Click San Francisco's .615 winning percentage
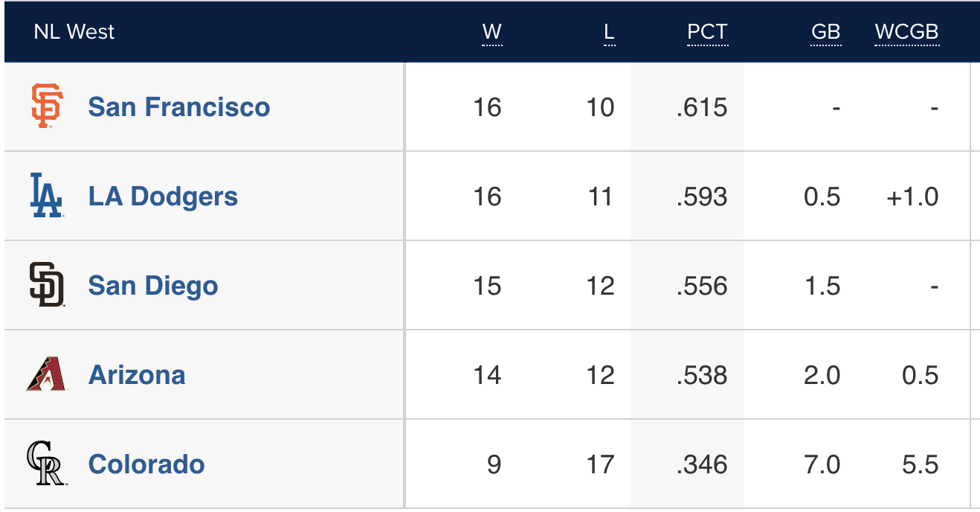This screenshot has width=980, height=512. pyautogui.click(x=702, y=107)
